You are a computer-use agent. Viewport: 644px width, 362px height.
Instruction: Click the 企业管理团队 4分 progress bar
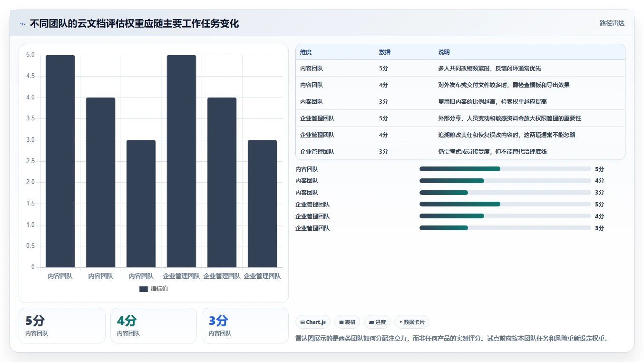point(505,216)
